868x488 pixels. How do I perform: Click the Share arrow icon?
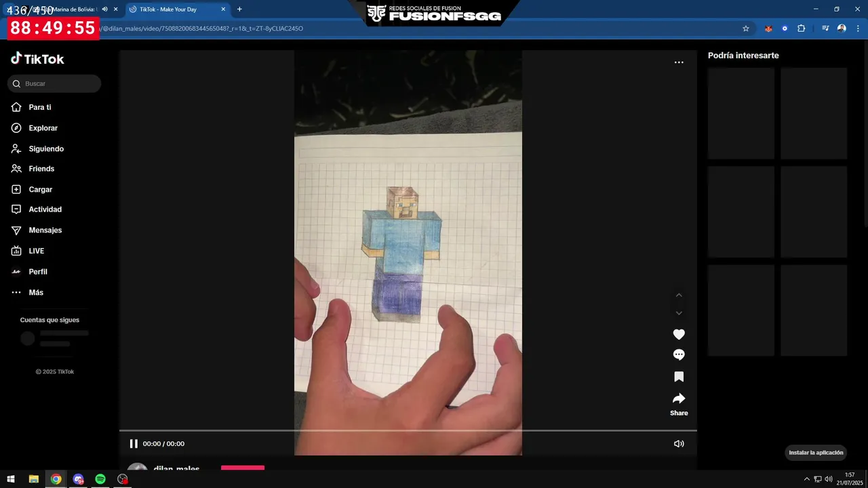coord(679,399)
